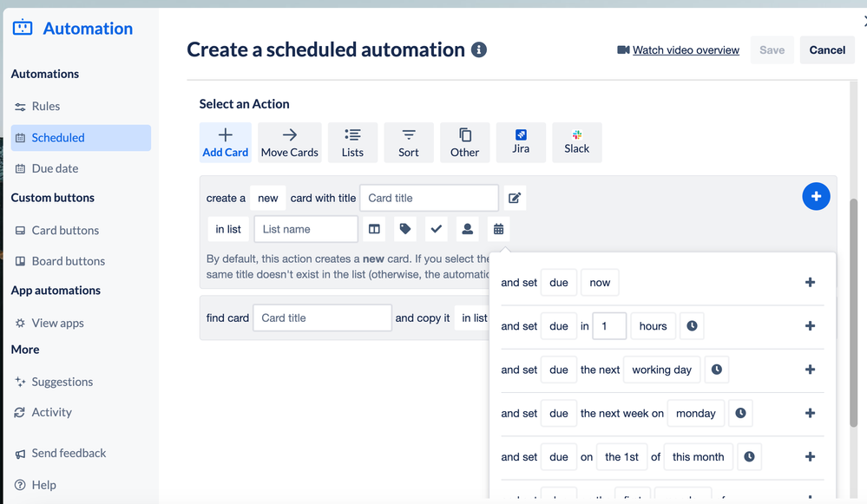Switch to the Sort action tab
The image size is (867, 504).
(x=409, y=142)
